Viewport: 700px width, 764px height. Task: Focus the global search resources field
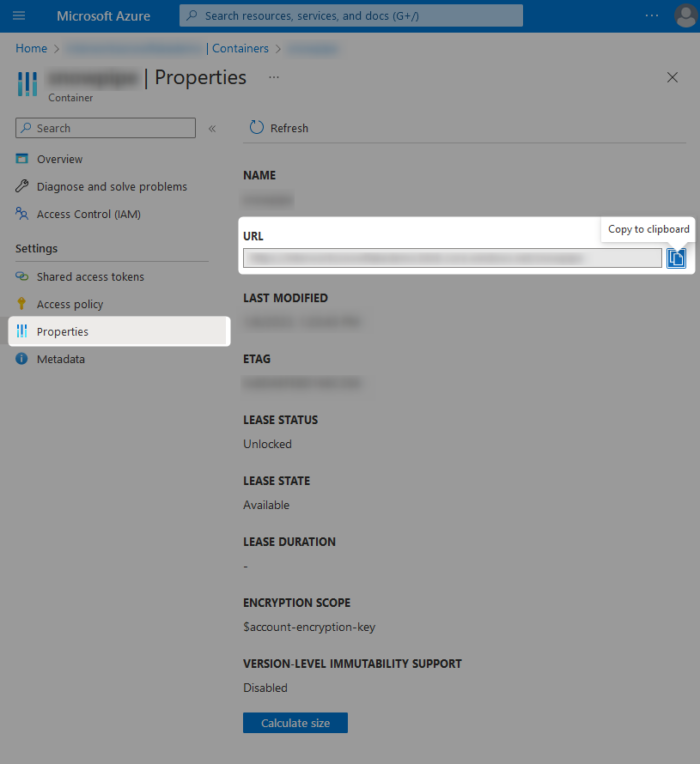(351, 16)
